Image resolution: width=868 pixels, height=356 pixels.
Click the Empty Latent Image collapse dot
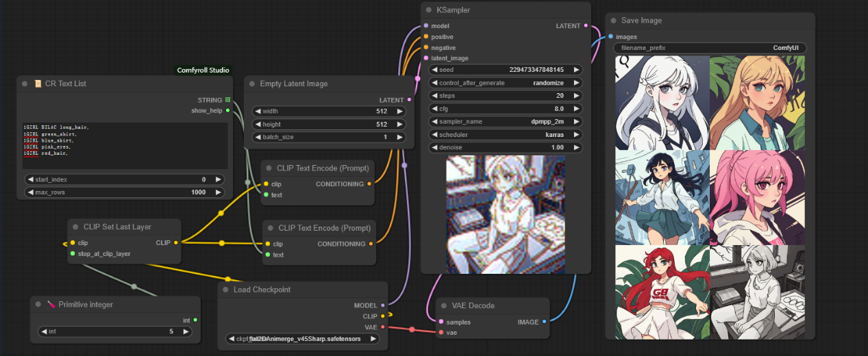252,84
